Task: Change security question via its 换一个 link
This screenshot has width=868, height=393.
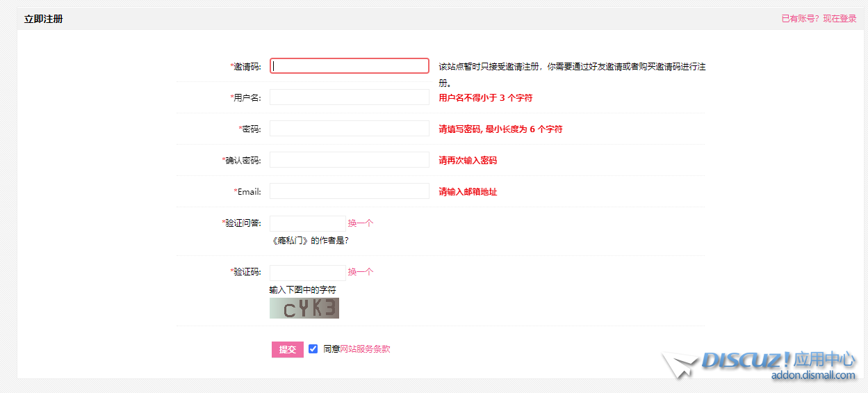Action: point(361,223)
